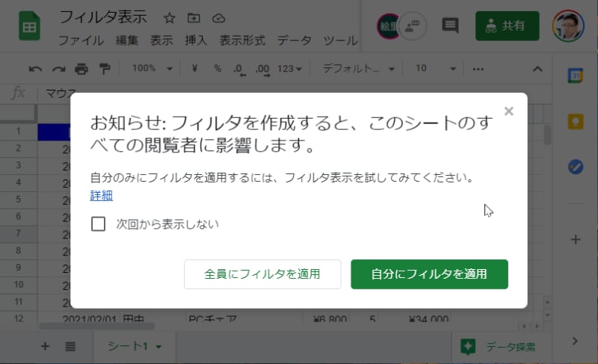Select row header 12
The height and width of the screenshot is (364, 598).
18,318
